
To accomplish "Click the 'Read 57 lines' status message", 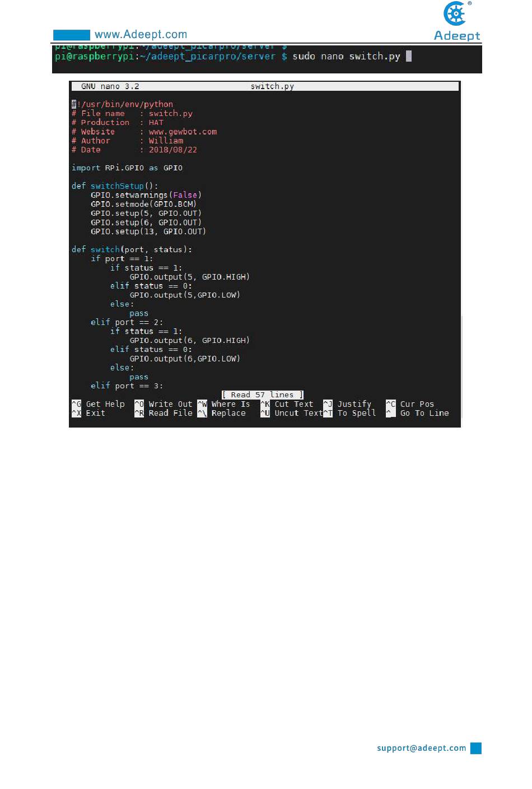I will coord(262,395).
